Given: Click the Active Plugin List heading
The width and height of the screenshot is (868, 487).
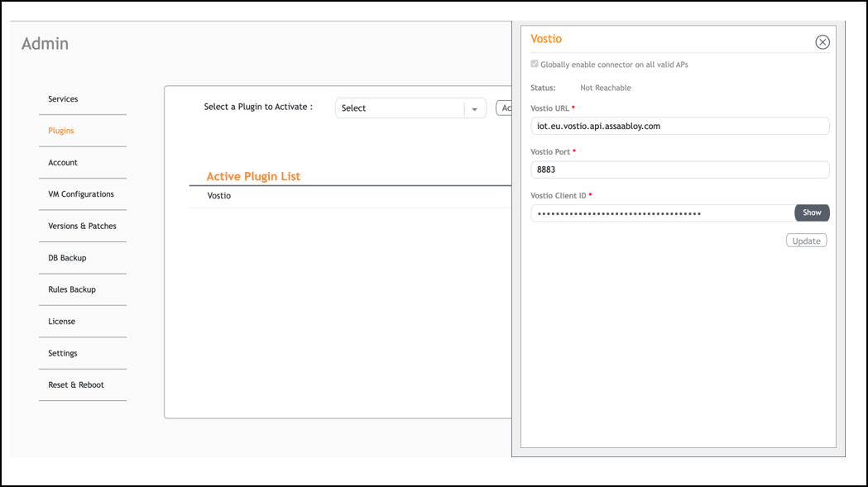Looking at the screenshot, I should pyautogui.click(x=253, y=177).
